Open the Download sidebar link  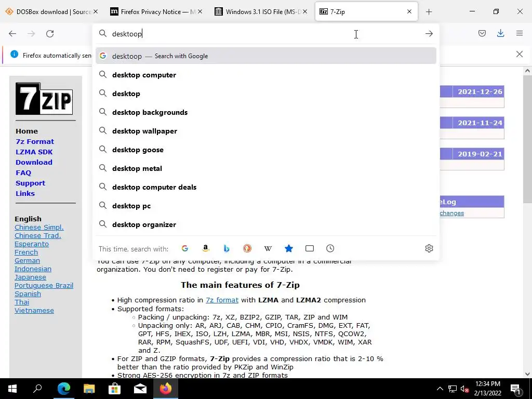(34, 162)
